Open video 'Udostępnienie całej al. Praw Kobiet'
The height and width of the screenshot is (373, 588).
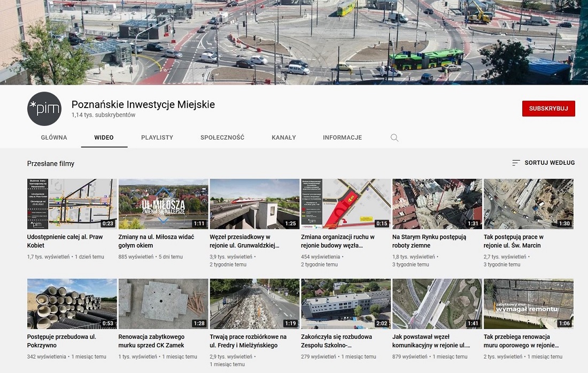click(x=72, y=203)
